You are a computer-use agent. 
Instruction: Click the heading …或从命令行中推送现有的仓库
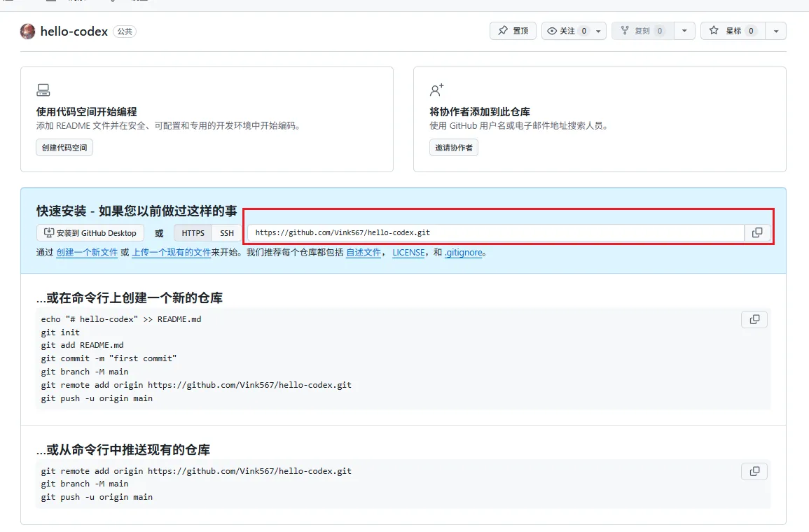(123, 449)
